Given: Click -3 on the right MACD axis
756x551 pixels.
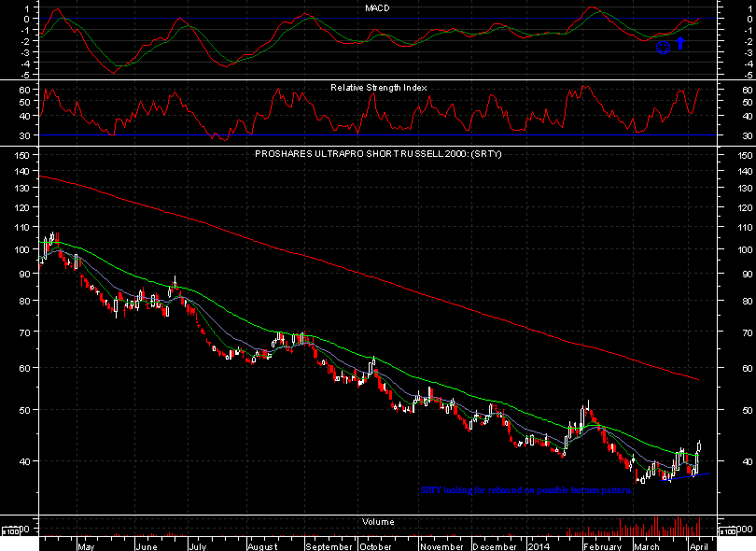Looking at the screenshot, I should pyautogui.click(x=749, y=52).
